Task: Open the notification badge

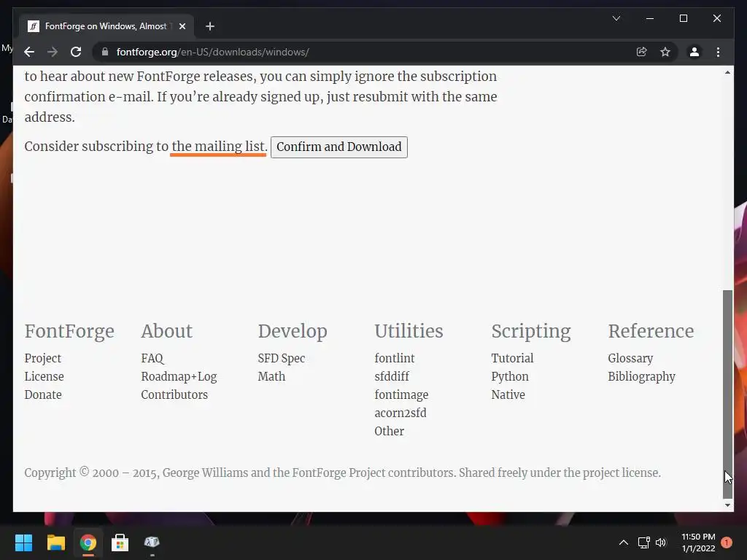Action: click(727, 542)
